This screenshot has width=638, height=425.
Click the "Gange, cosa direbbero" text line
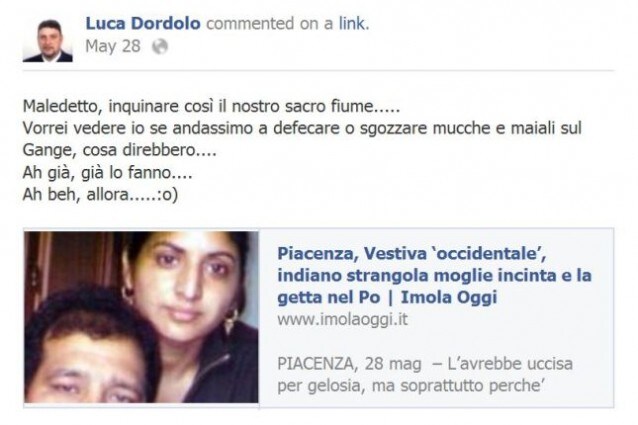tap(119, 150)
